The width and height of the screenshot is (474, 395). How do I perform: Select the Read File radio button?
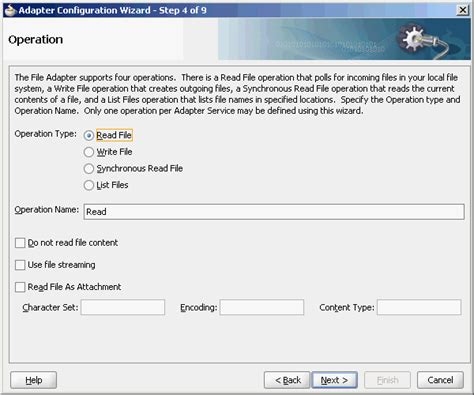coord(89,135)
